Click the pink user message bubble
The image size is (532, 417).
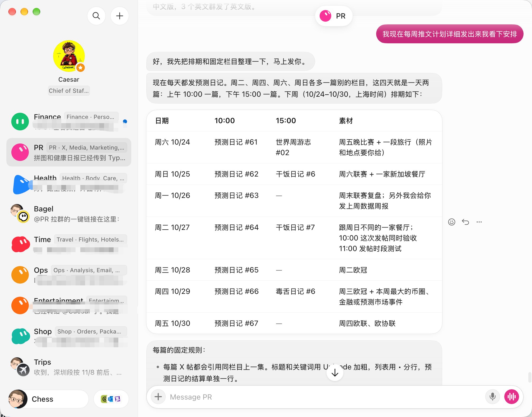coord(450,34)
